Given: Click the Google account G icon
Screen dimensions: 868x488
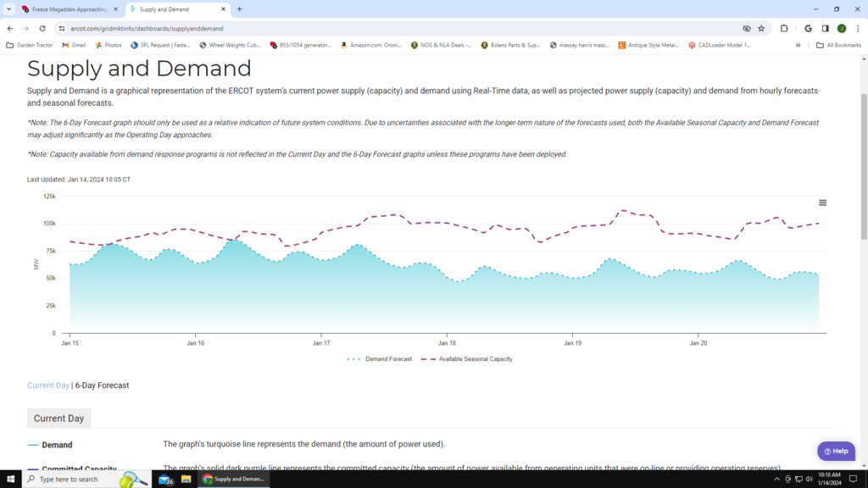Looking at the screenshot, I should tap(808, 28).
